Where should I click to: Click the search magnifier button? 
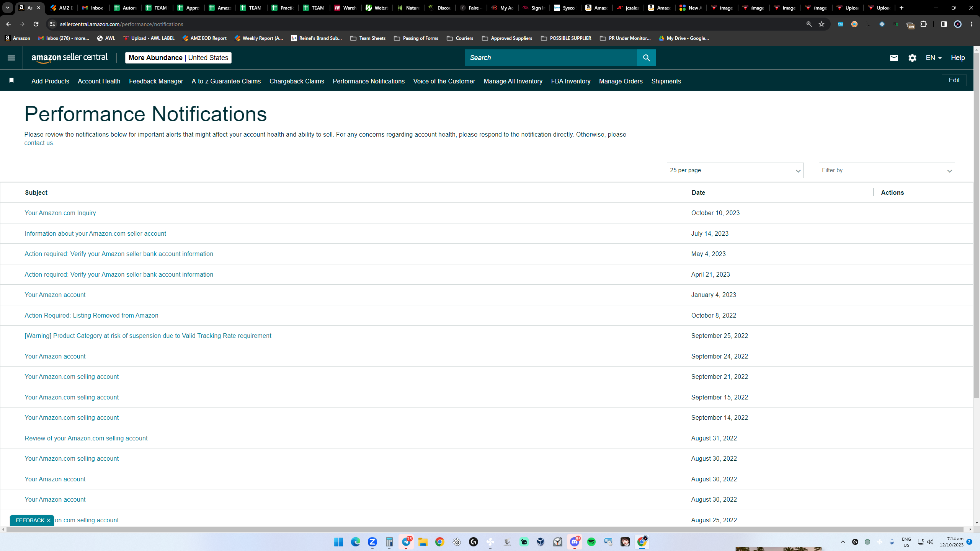(x=646, y=58)
